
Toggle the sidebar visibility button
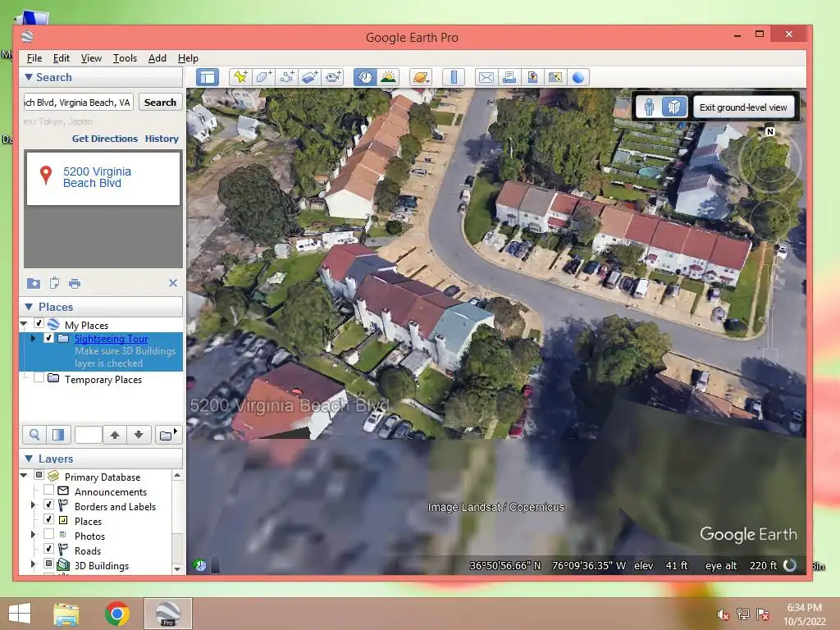(208, 78)
